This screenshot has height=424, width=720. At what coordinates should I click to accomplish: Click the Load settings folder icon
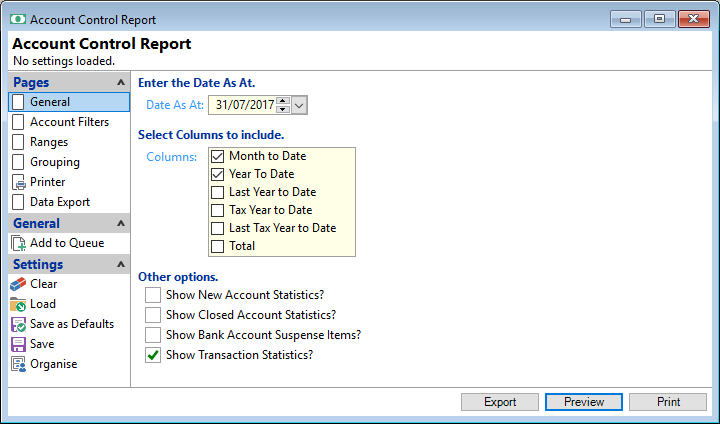tap(19, 304)
